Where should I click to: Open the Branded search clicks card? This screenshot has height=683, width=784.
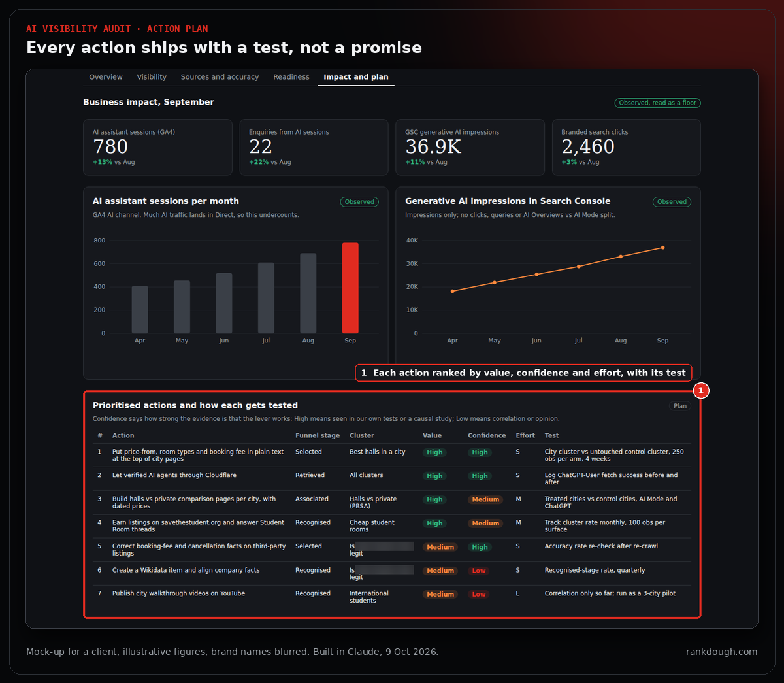coord(626,147)
